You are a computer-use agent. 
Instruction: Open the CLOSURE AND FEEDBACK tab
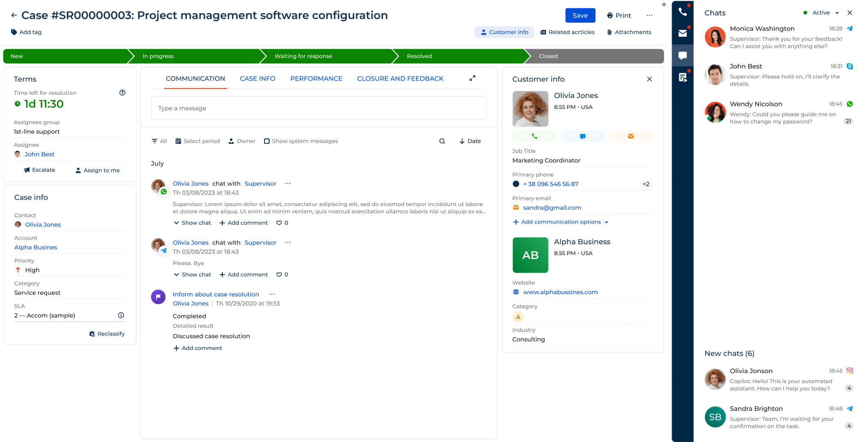400,78
